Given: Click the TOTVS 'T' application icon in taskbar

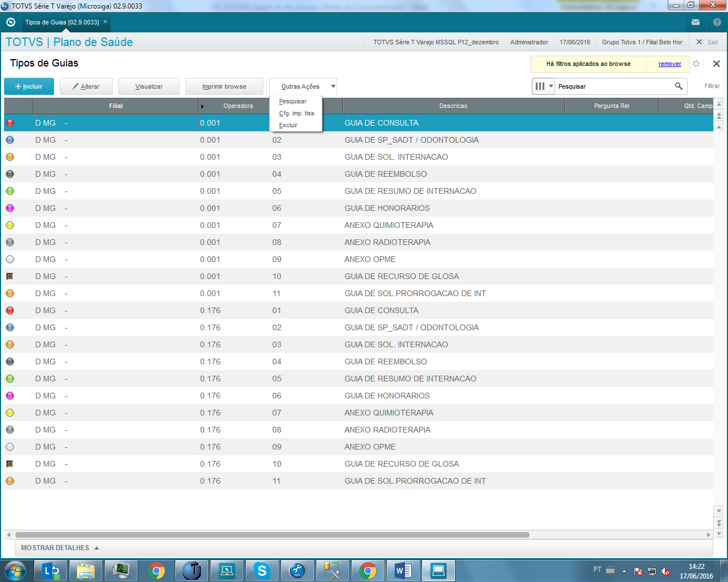Looking at the screenshot, I should point(192,570).
